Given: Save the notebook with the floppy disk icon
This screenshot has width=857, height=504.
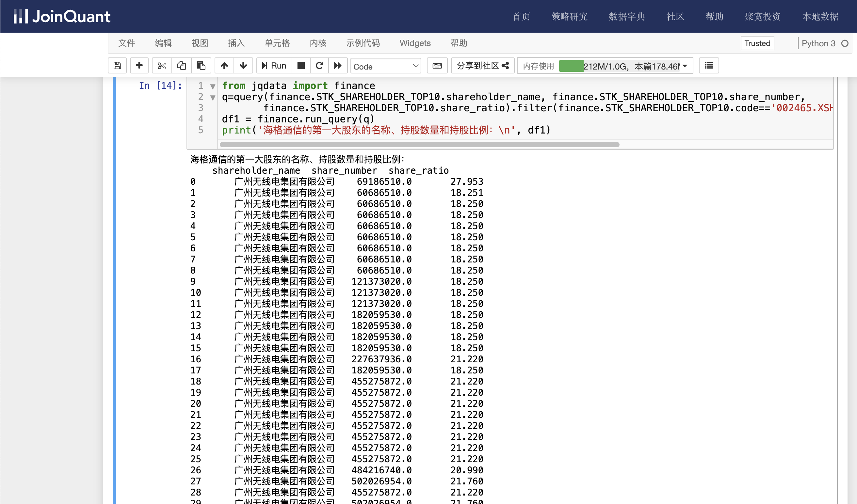Looking at the screenshot, I should tap(117, 66).
